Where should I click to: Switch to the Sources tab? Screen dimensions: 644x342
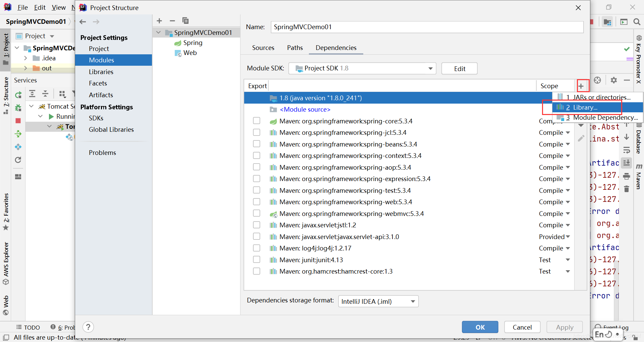(x=263, y=48)
